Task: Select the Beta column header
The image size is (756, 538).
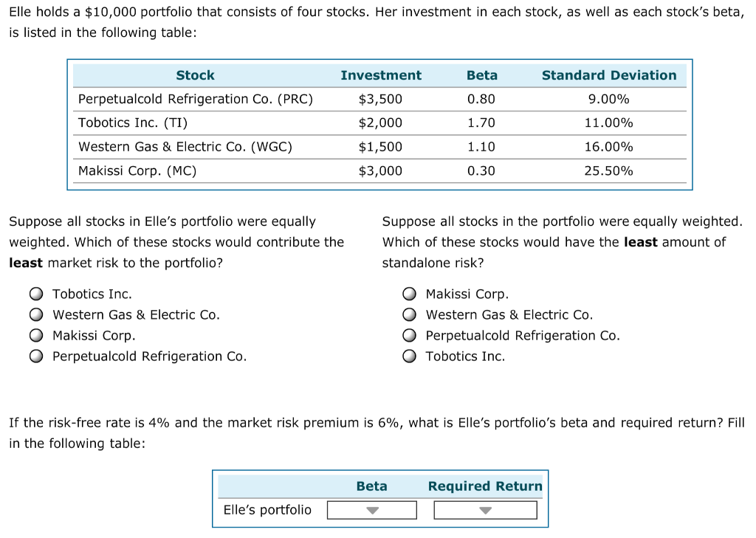Action: coord(481,75)
